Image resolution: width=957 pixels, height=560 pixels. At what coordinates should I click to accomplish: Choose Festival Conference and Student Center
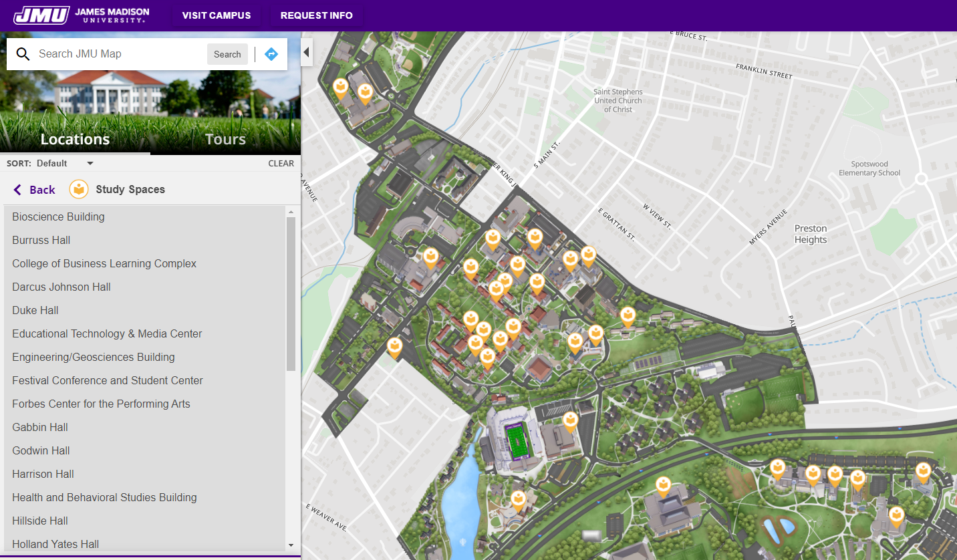(x=145, y=380)
